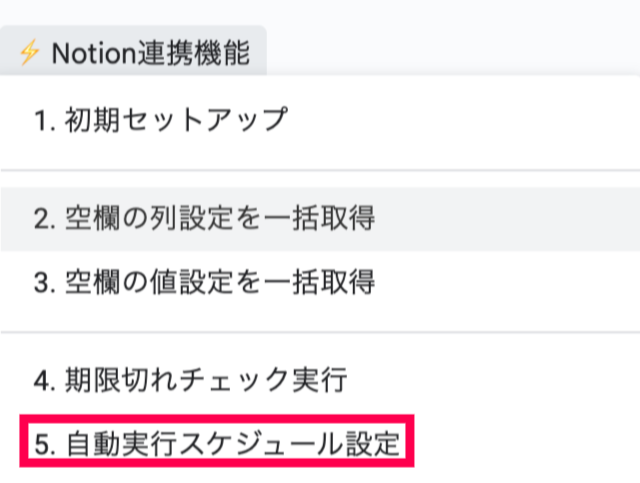Select the red-outlined schedule setting item
The height and width of the screenshot is (483, 640).
pyautogui.click(x=218, y=443)
